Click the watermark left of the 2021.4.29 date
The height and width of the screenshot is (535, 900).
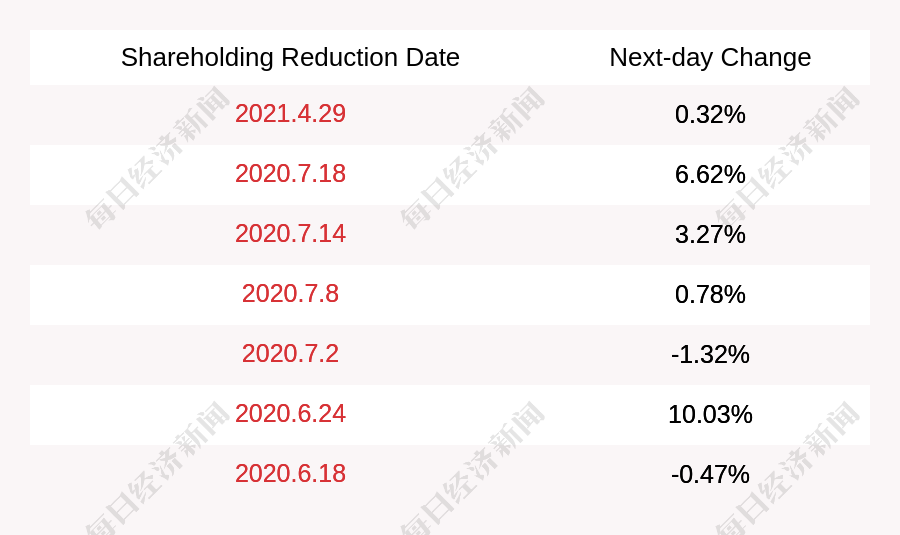point(158,158)
